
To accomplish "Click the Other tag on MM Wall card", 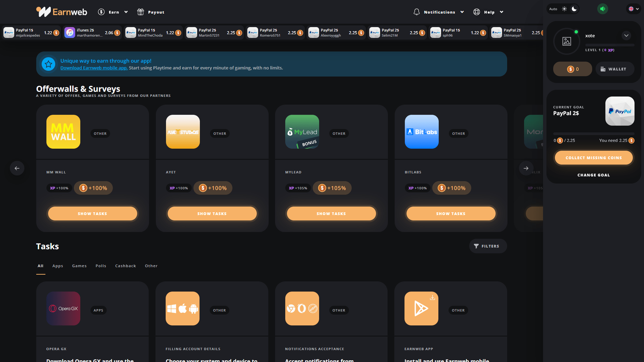I will point(100,133).
